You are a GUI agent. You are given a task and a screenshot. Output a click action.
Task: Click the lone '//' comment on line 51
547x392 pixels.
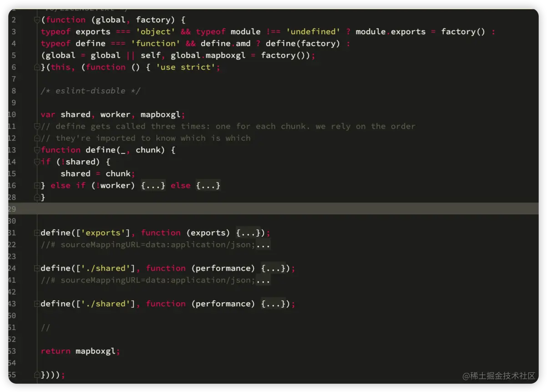coord(46,327)
